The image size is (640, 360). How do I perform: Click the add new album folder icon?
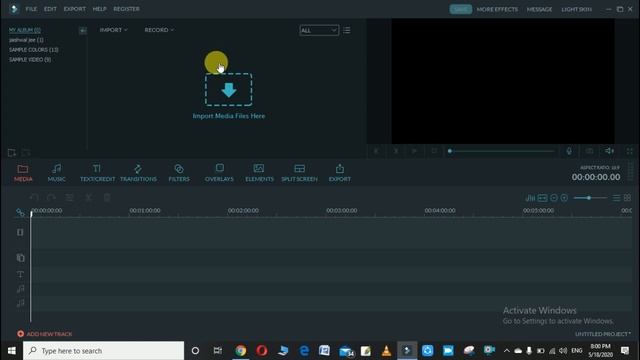(11, 153)
